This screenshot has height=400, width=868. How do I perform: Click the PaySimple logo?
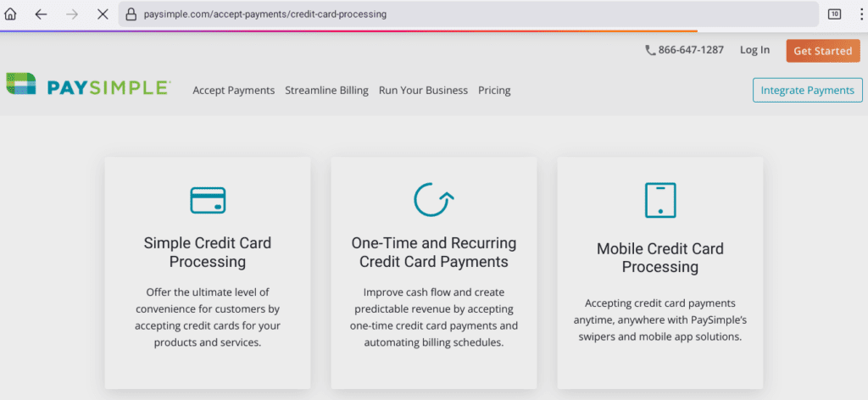point(88,86)
